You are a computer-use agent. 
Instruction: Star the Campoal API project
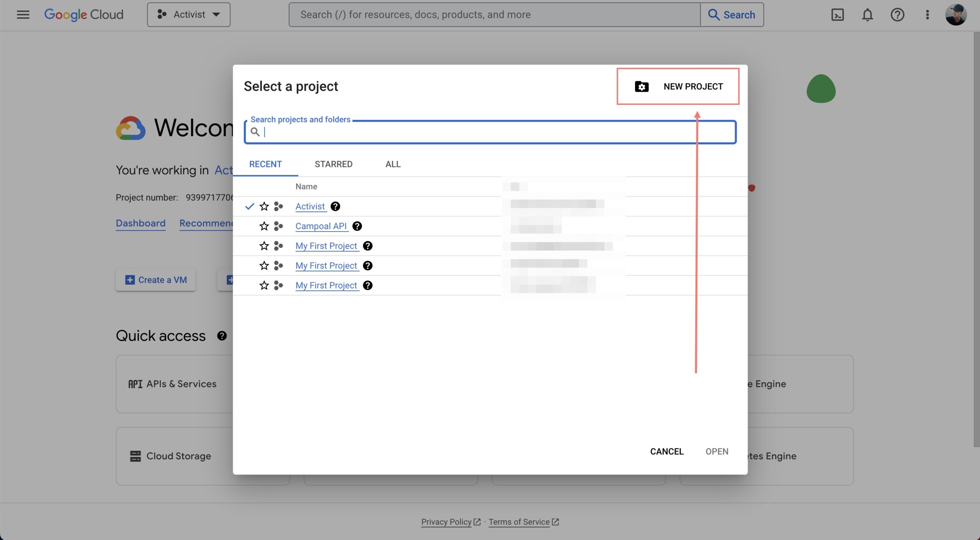coord(264,226)
